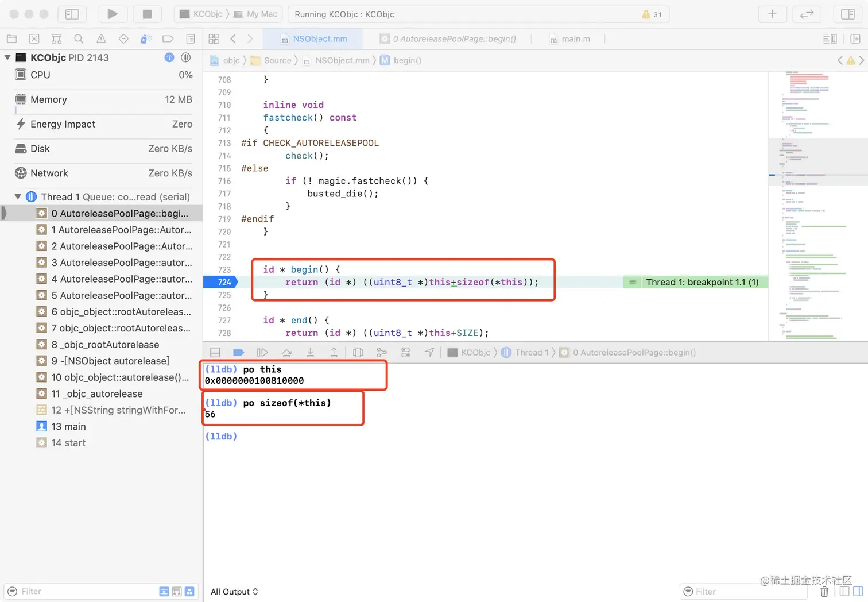Click the Step Over debug icon
Viewport: 868px width, 602px height.
click(x=286, y=352)
